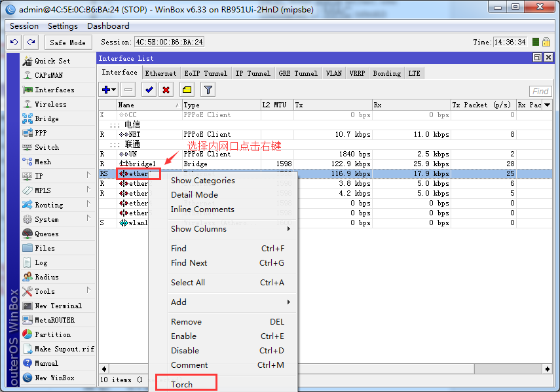Switch to the Ethernet tab
Screen dimensions: 560x392
160,73
